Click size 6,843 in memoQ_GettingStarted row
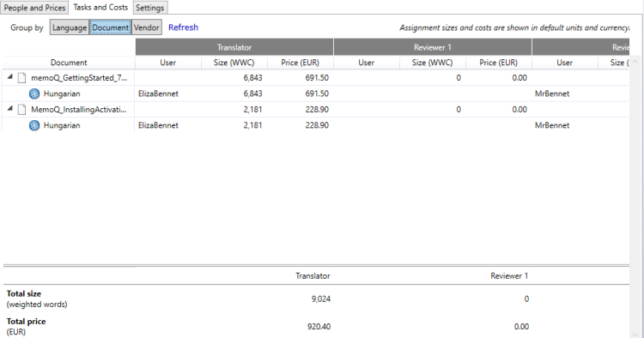Viewport: 644px width, 338px height. click(252, 77)
